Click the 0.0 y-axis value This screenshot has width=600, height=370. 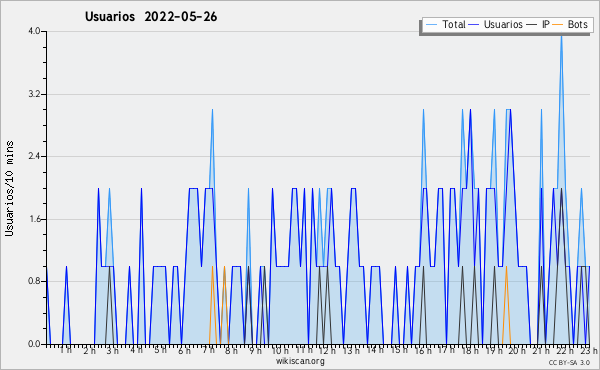tap(34, 344)
